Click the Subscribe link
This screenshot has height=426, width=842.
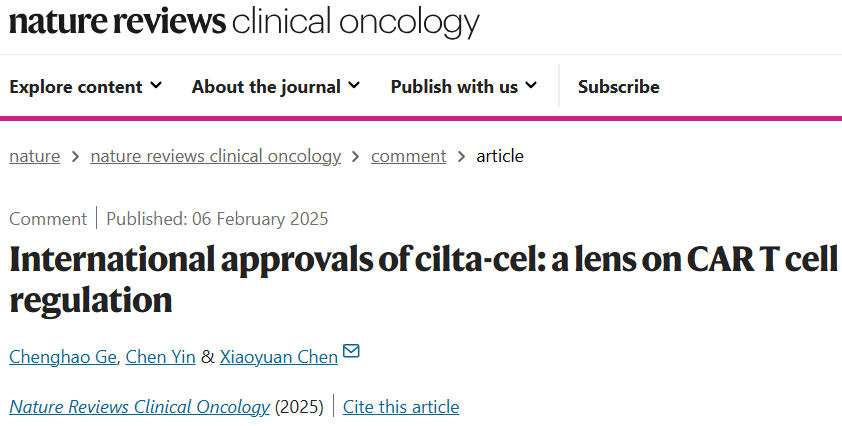coord(618,87)
